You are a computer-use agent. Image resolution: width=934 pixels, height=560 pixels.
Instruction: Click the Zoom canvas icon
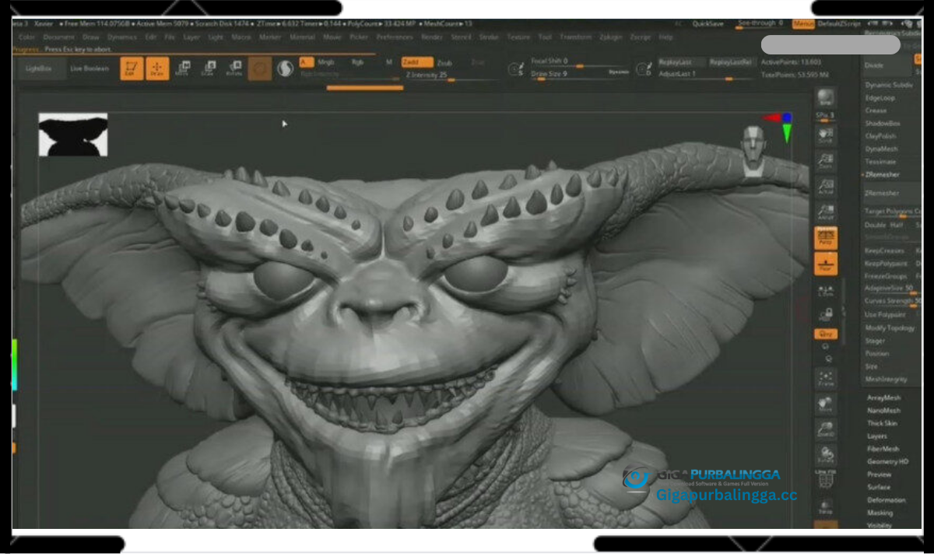(x=826, y=161)
